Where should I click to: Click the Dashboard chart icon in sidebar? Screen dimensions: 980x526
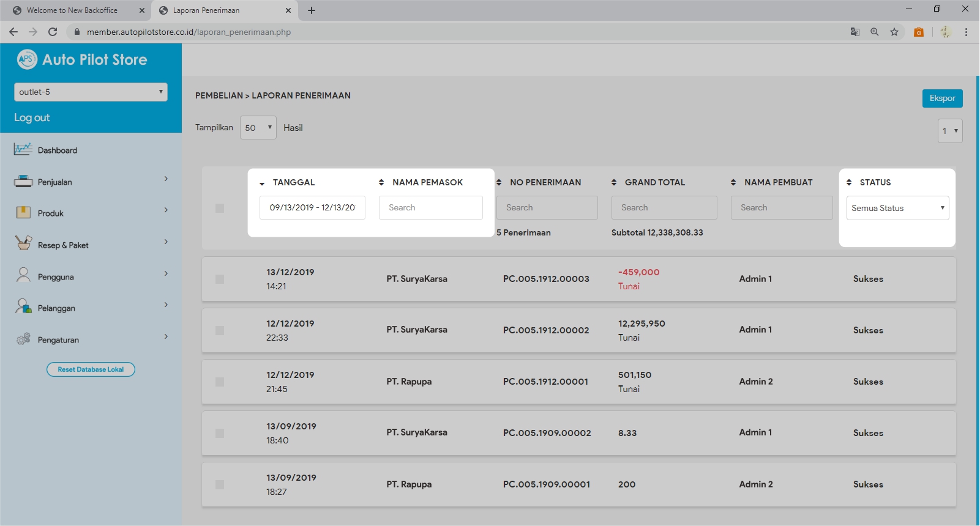click(x=23, y=149)
